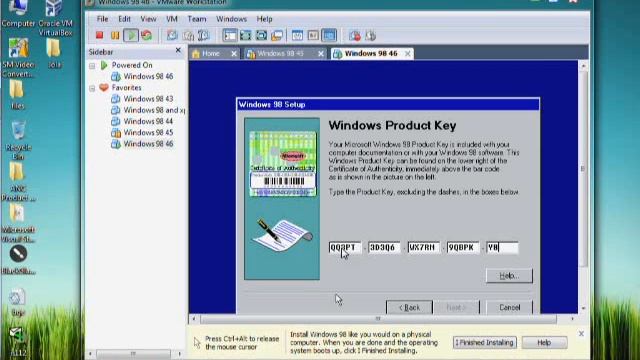Select Windows 98 43 in Favorites

point(148,99)
